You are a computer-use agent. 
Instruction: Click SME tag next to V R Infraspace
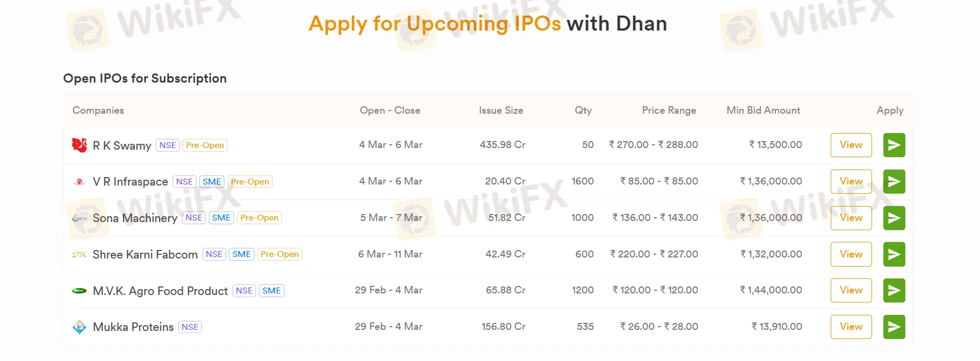coord(212,182)
